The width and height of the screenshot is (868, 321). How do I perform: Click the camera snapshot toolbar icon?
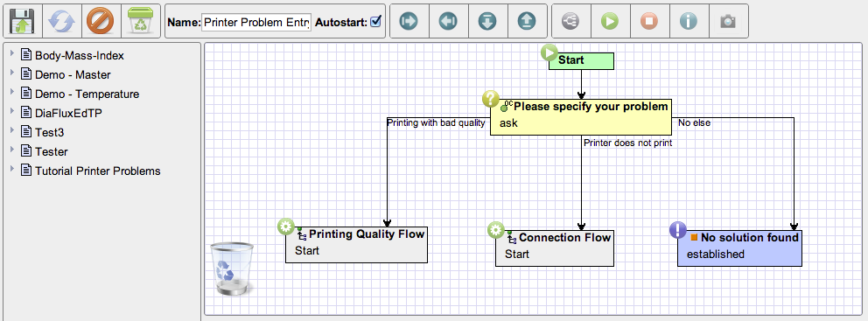tap(728, 22)
